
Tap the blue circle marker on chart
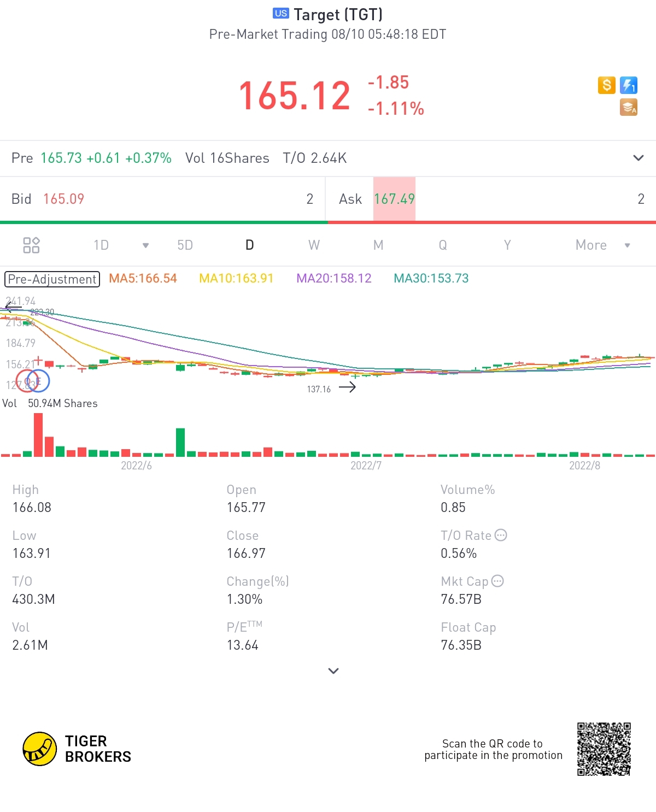click(x=38, y=381)
